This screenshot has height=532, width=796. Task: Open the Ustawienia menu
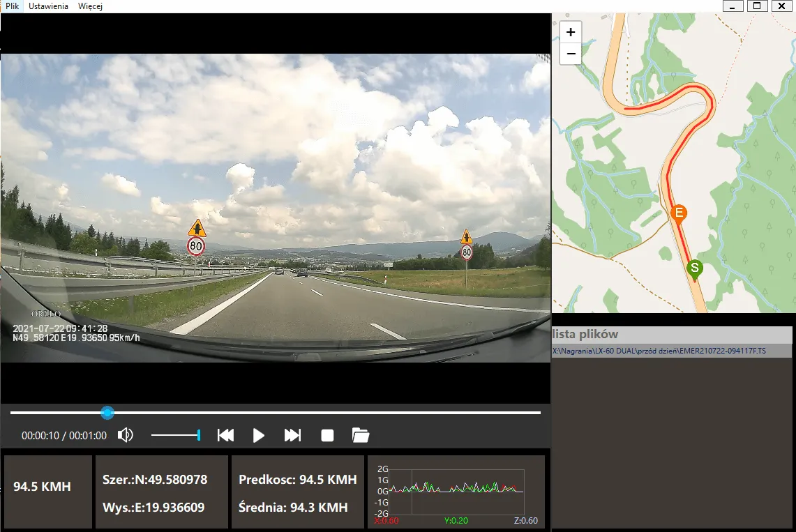(48, 6)
